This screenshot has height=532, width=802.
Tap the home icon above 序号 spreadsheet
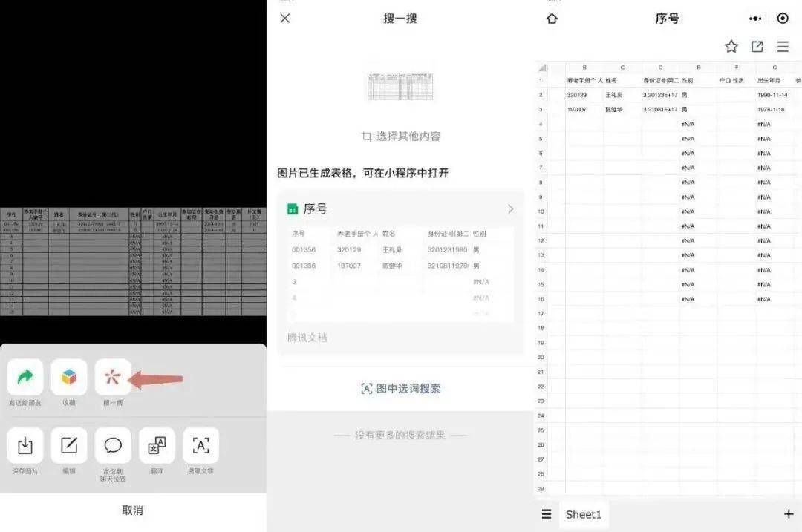tap(551, 19)
